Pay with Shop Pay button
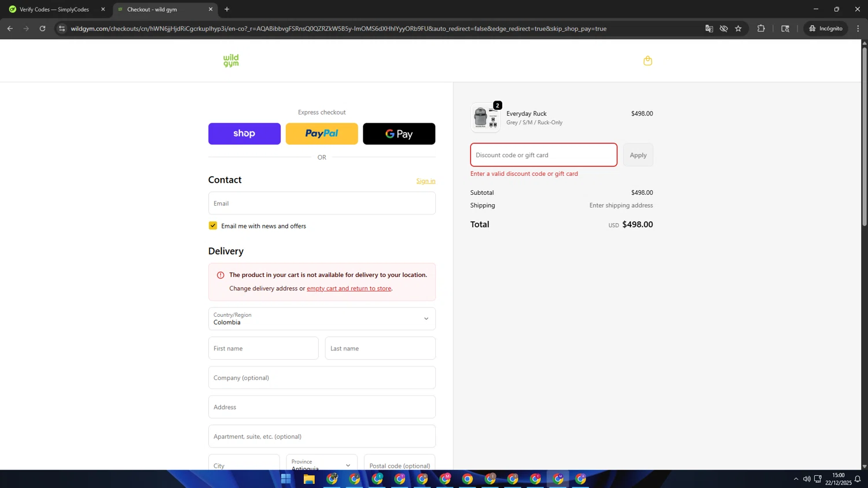868x488 pixels. coord(244,134)
